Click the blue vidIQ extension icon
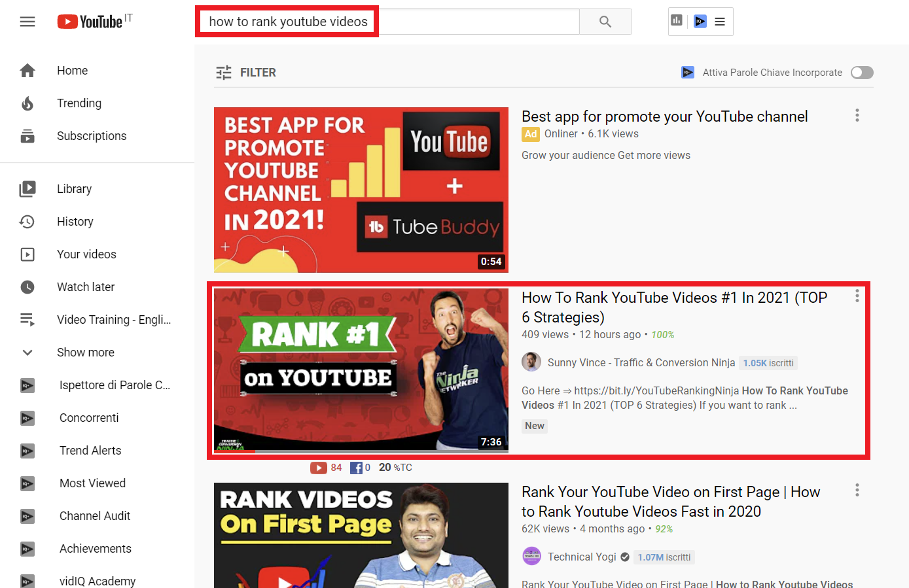 tap(700, 21)
